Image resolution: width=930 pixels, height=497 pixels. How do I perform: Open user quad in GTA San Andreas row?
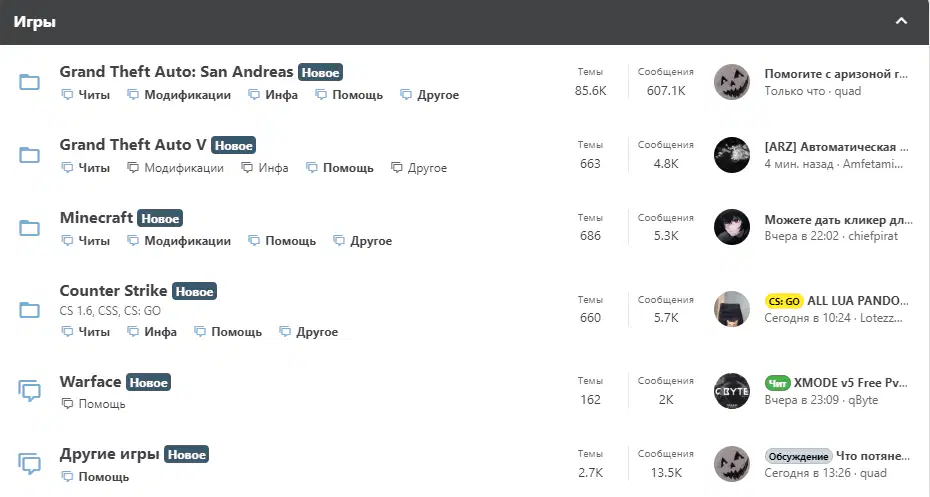tap(848, 91)
